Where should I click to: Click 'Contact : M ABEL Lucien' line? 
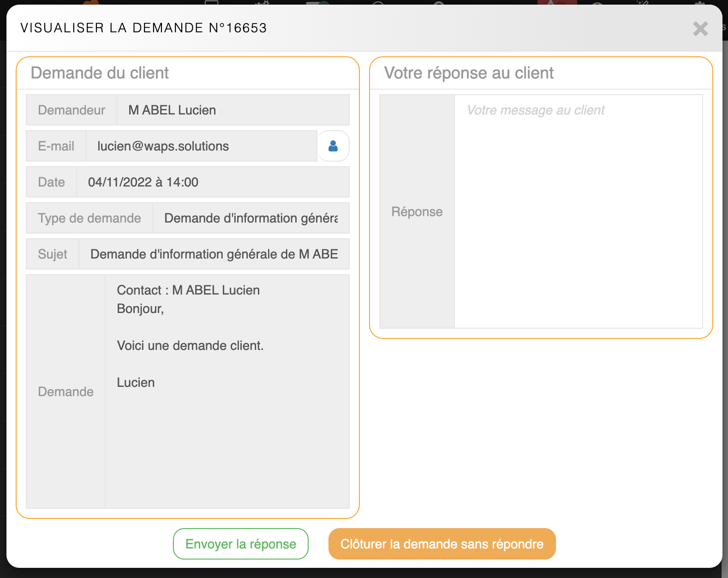tap(188, 290)
